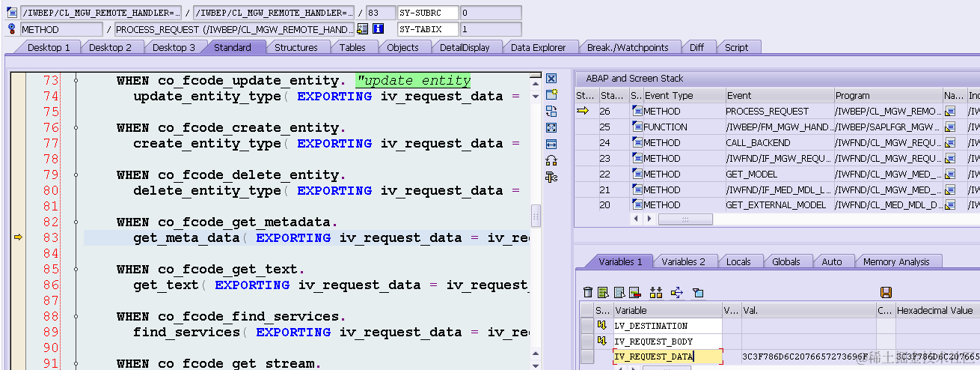Click the row selector for IV_REQUEST_DATA
This screenshot has width=980, height=370.
[x=587, y=357]
